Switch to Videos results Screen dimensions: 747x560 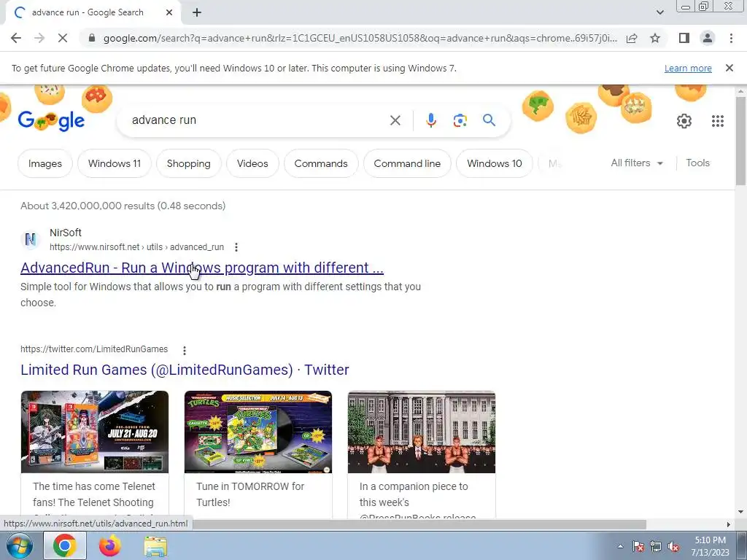tap(252, 163)
